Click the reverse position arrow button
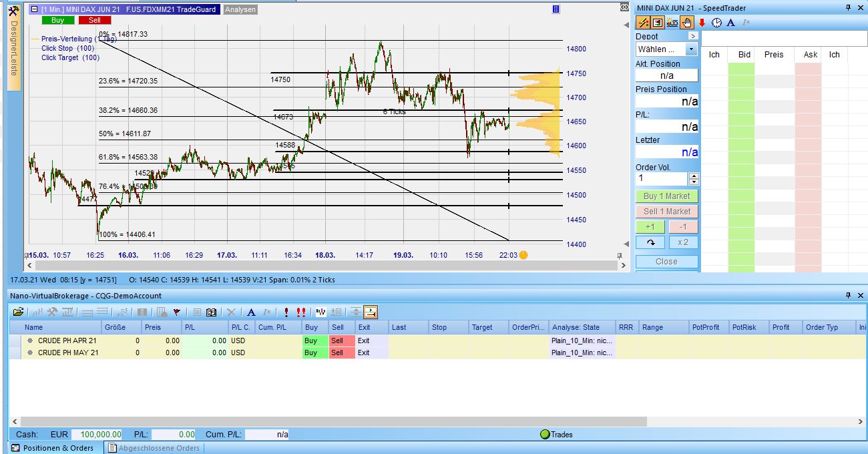Screen dimensions: 868x454 (650, 242)
